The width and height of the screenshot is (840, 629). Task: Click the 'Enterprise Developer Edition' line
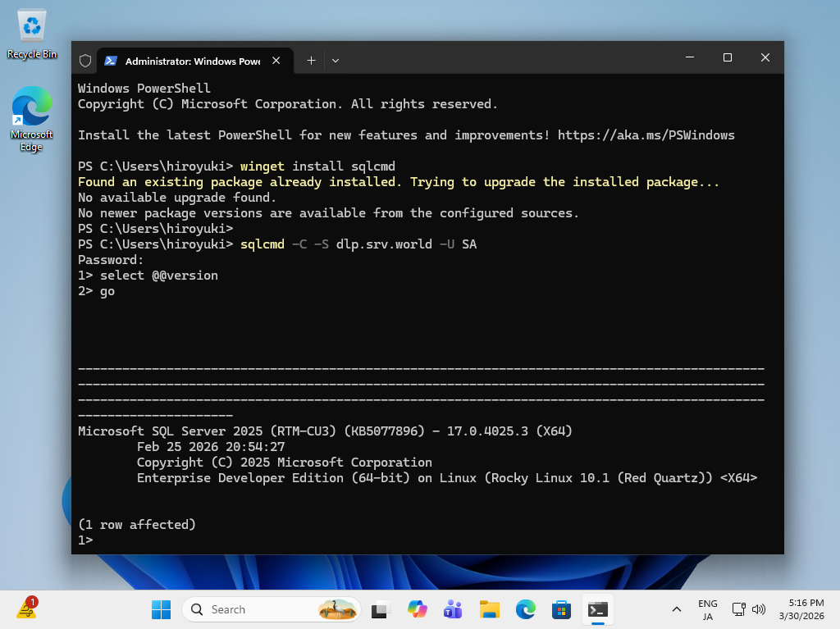click(447, 478)
